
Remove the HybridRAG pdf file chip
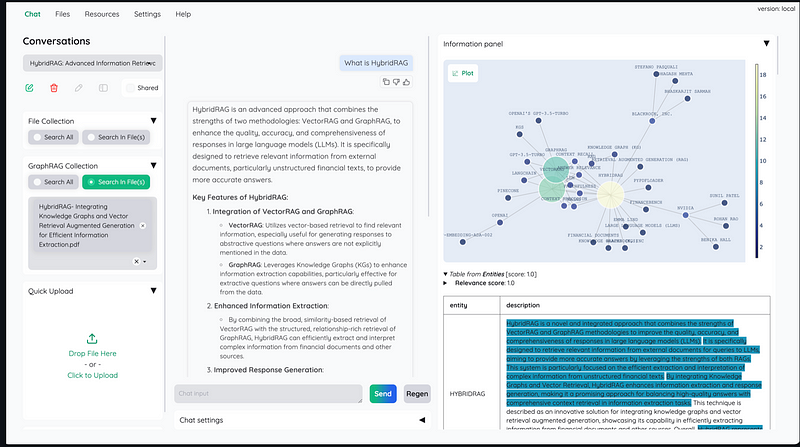tap(143, 226)
